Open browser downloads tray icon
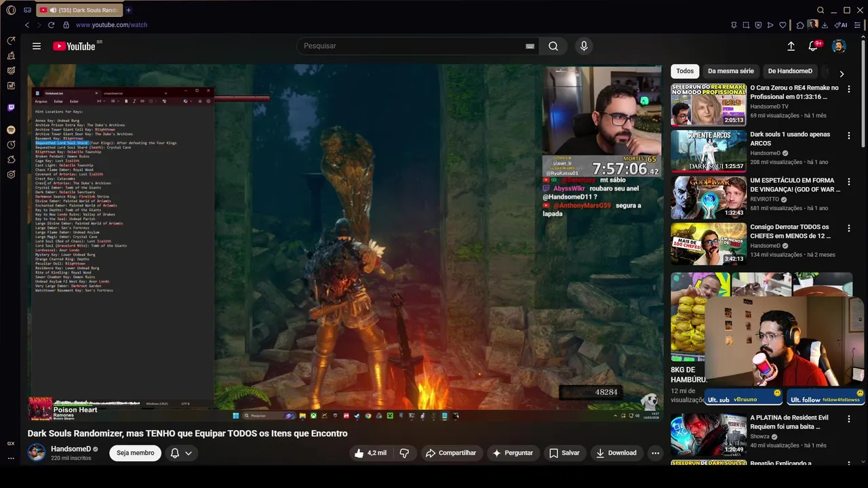This screenshot has height=488, width=868. click(x=825, y=25)
